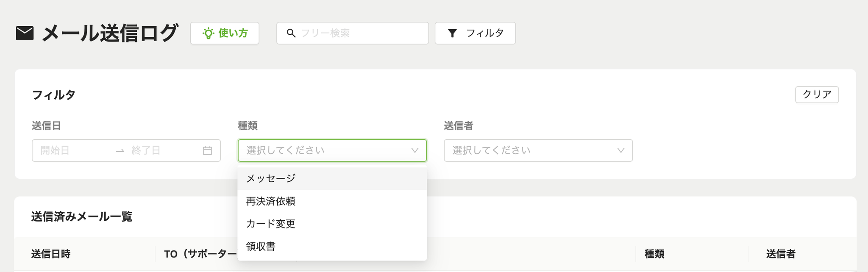
Task: Focus the フリー検索 search field
Action: [x=353, y=33]
